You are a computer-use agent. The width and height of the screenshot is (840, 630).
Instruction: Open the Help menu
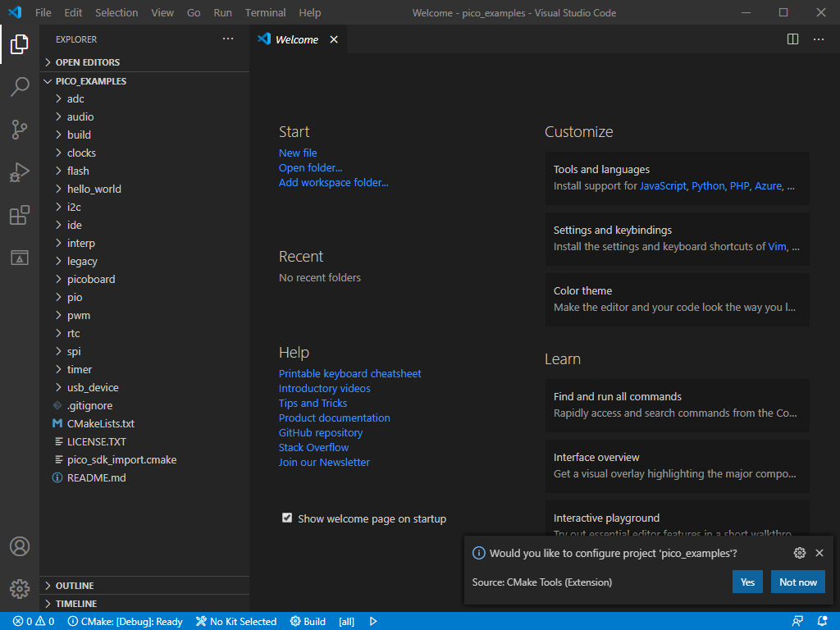pos(309,12)
